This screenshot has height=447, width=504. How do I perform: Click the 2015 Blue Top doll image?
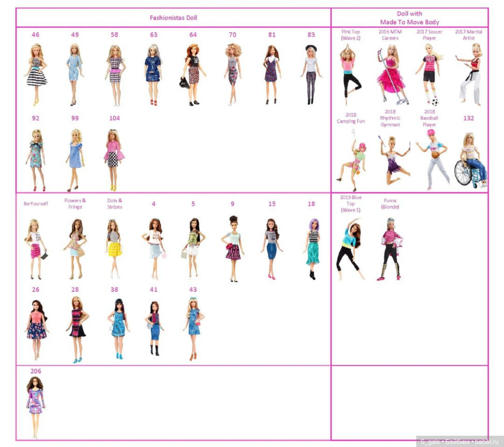(350, 248)
